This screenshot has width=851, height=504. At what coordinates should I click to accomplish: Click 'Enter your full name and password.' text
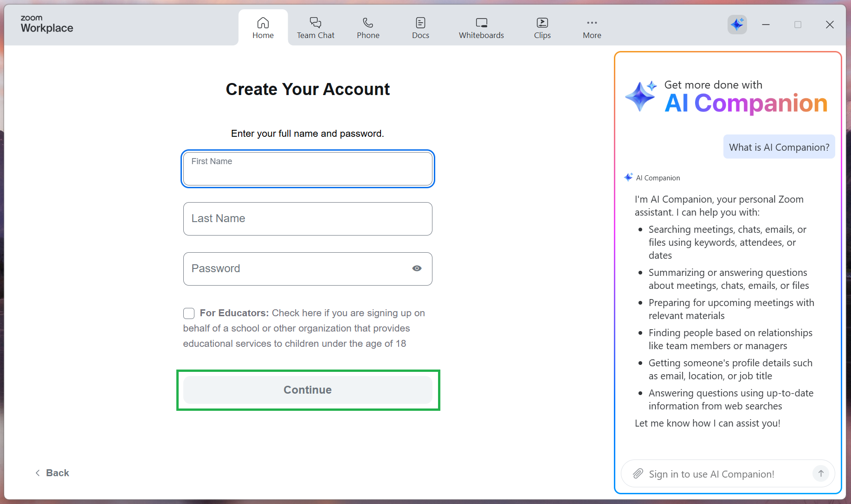pyautogui.click(x=308, y=134)
